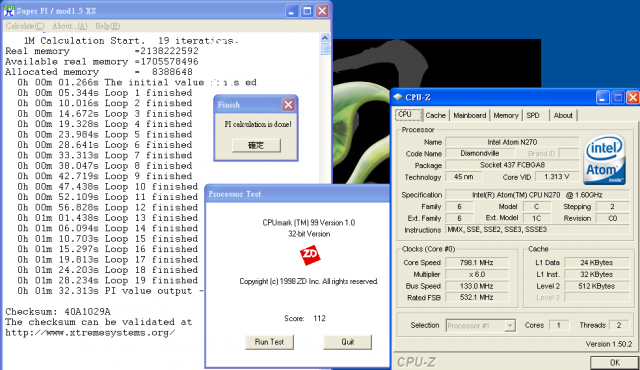The width and height of the screenshot is (640, 370).
Task: Click the Loop 10 finished line
Action: tap(107, 187)
